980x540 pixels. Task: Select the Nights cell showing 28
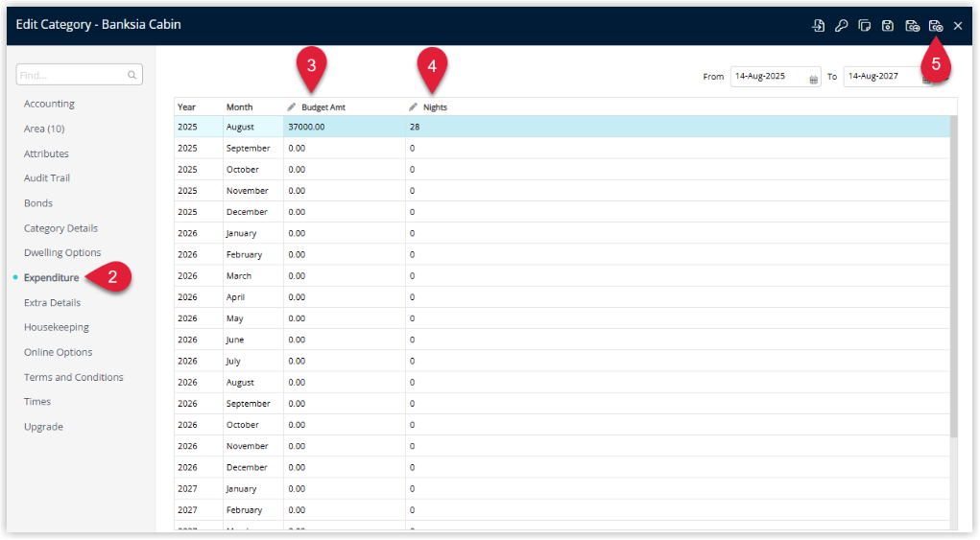coord(678,127)
